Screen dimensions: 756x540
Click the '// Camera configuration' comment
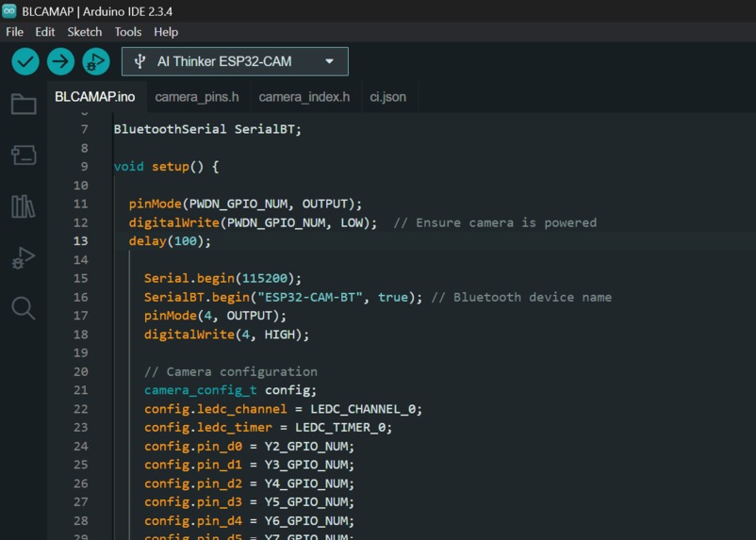[230, 371]
